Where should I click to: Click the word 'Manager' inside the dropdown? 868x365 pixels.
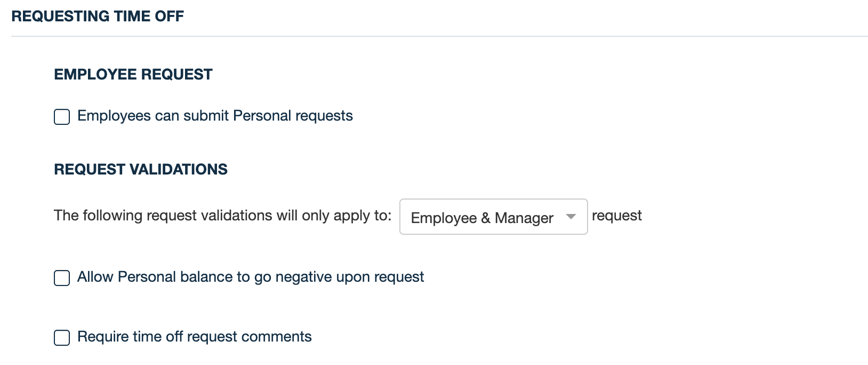pos(524,218)
